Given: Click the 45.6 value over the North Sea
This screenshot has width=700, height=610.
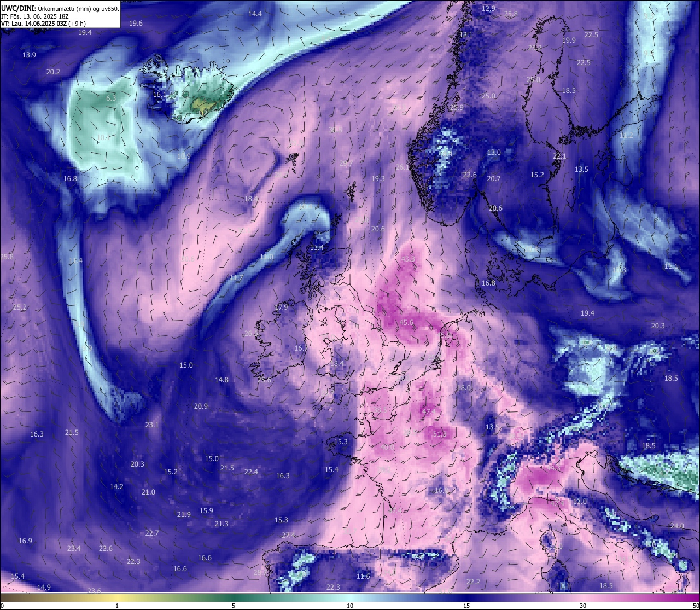Looking at the screenshot, I should pos(406,322).
